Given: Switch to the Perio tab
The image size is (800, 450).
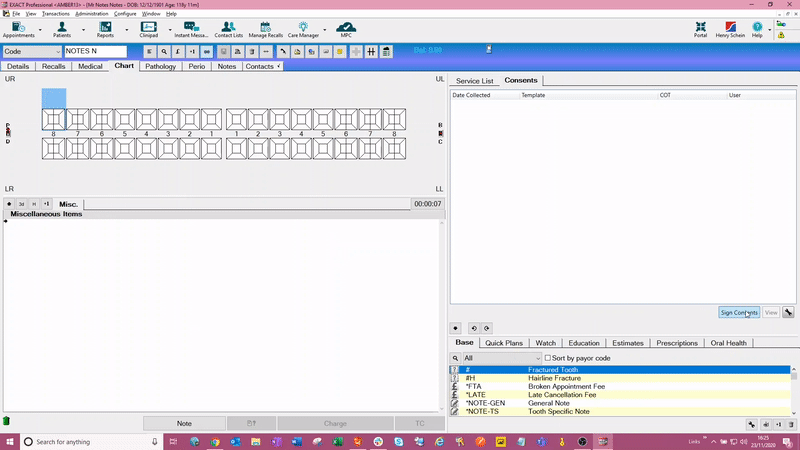Looking at the screenshot, I should point(196,66).
